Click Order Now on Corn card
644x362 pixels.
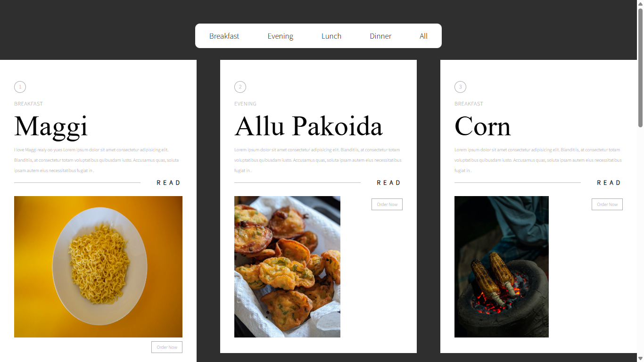click(607, 204)
